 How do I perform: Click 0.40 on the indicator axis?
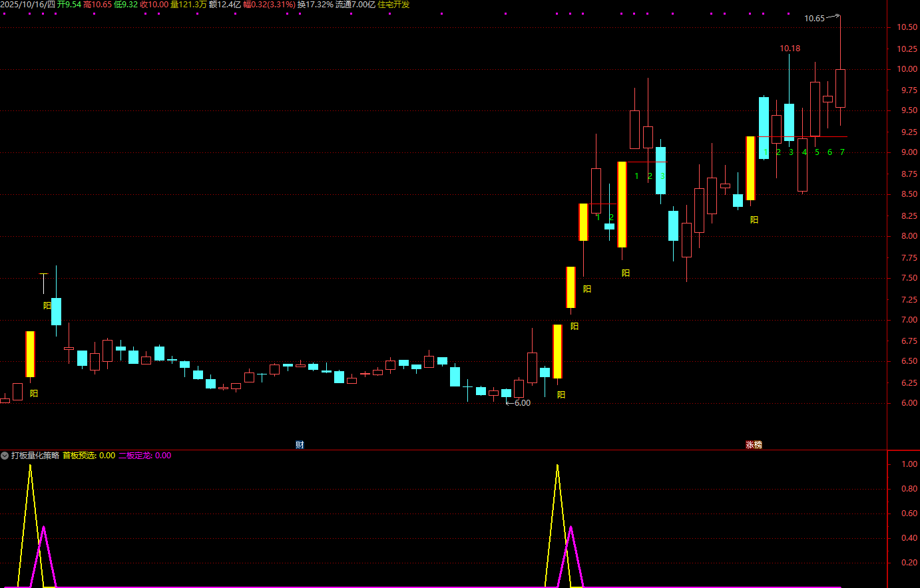pyautogui.click(x=909, y=538)
